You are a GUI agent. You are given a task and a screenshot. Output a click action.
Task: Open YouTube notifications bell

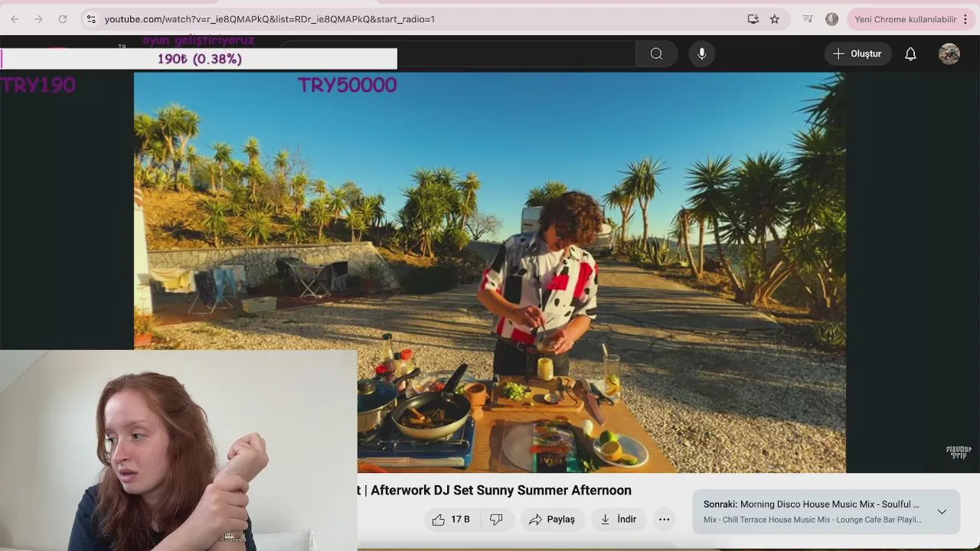[910, 54]
